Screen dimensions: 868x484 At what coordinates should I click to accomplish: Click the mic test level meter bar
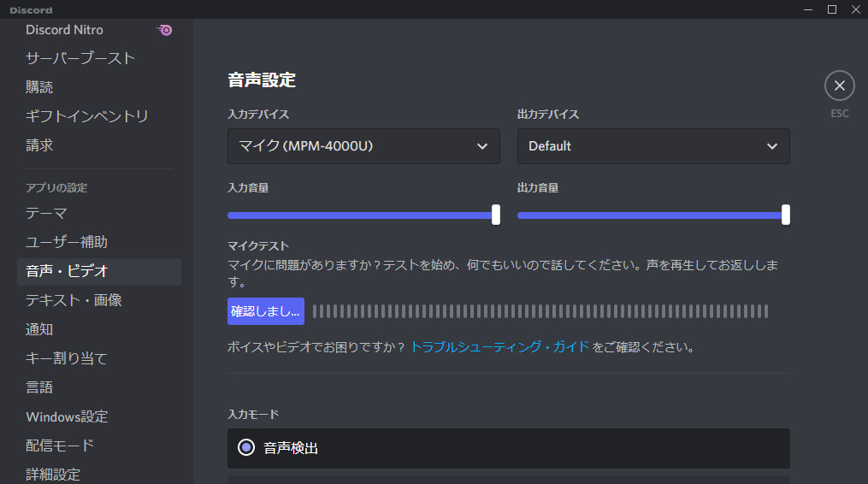[x=540, y=311]
